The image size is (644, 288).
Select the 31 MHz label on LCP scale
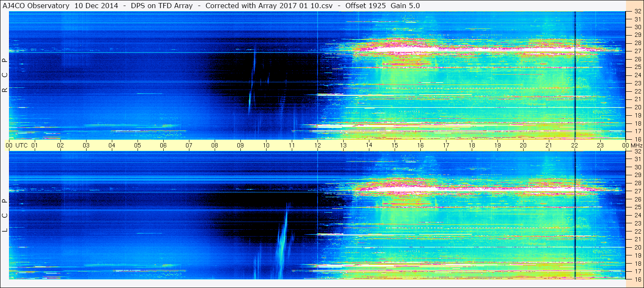(x=638, y=159)
